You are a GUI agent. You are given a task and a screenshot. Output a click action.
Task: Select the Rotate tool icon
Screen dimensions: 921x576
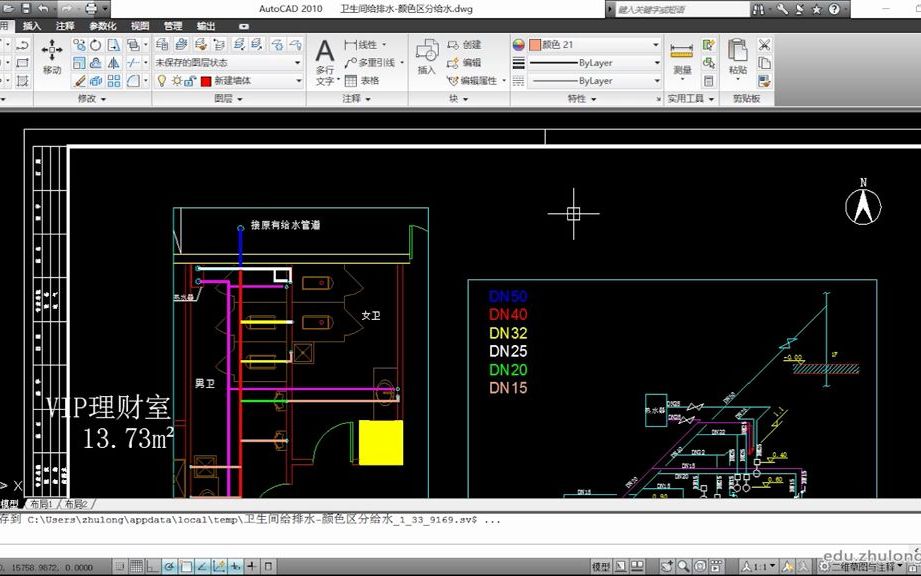[96, 45]
